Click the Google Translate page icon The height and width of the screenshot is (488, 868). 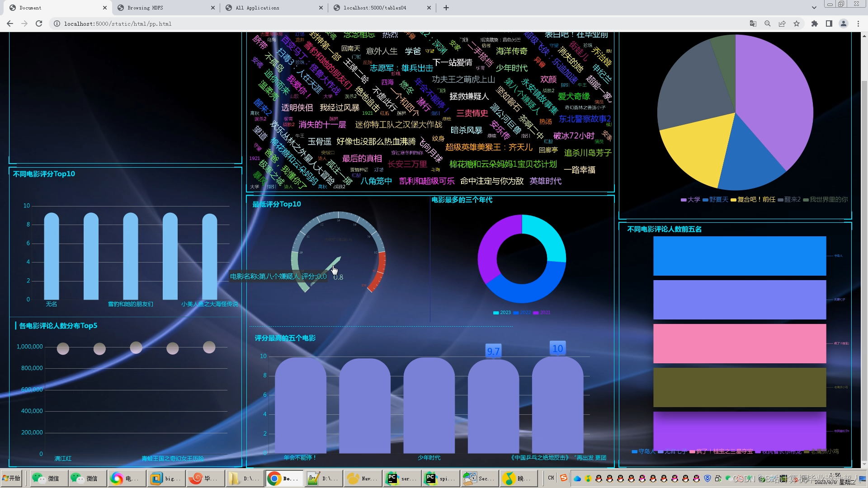tap(753, 24)
